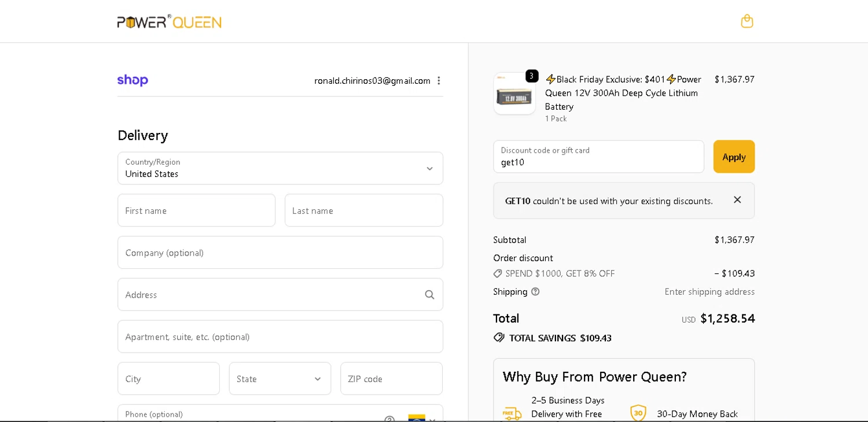Open the shopping bag cart icon

747,21
